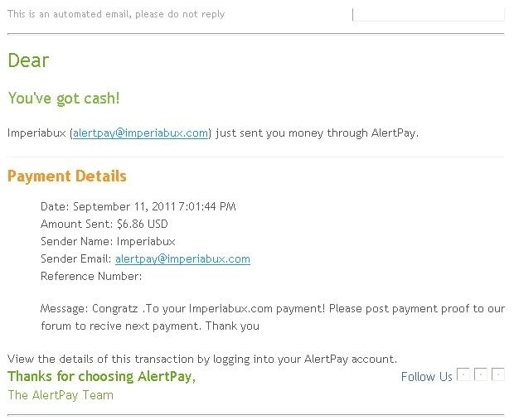The width and height of the screenshot is (514, 420).
Task: Click the Date September 11, 2011 line
Action: 138,207
